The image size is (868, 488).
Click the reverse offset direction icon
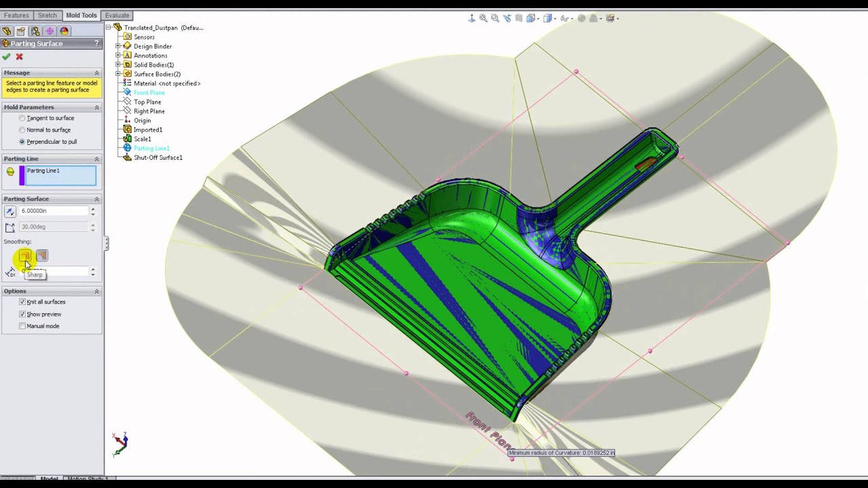click(10, 211)
